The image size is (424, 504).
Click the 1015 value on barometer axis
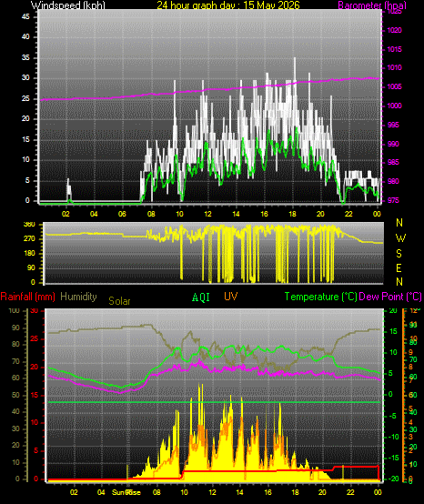(x=394, y=49)
